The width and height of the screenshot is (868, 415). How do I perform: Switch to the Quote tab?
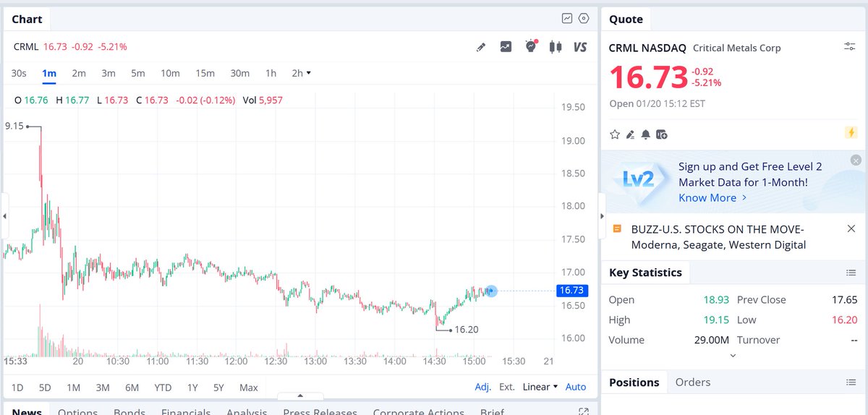pyautogui.click(x=626, y=20)
